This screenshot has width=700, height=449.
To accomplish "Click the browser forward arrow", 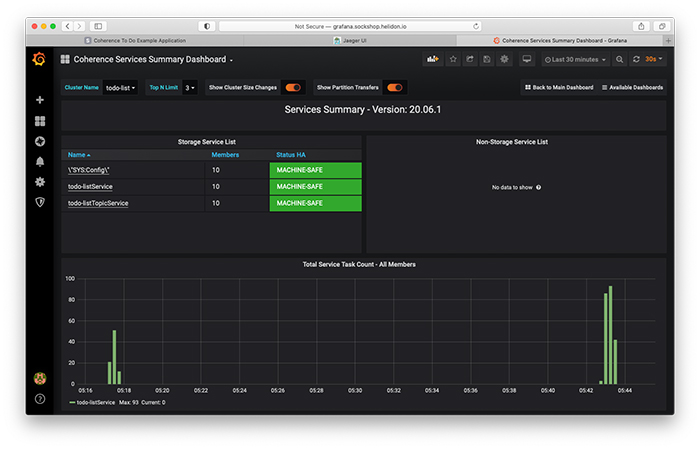I will [79, 26].
